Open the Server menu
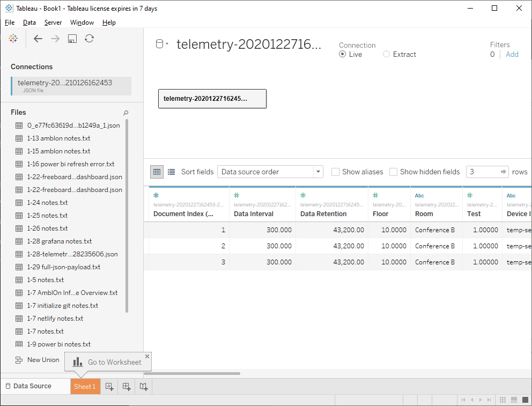This screenshot has height=406, width=532. click(53, 23)
